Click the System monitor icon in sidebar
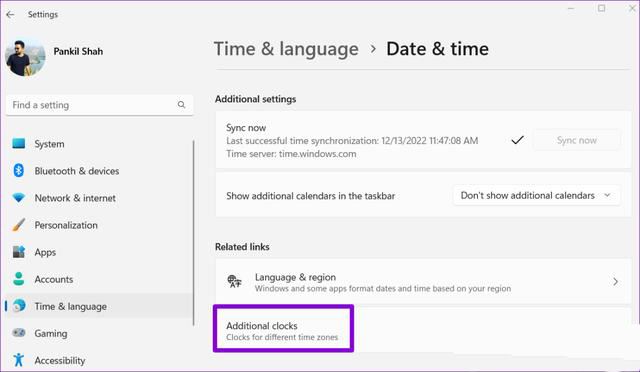The image size is (640, 372). [x=19, y=143]
